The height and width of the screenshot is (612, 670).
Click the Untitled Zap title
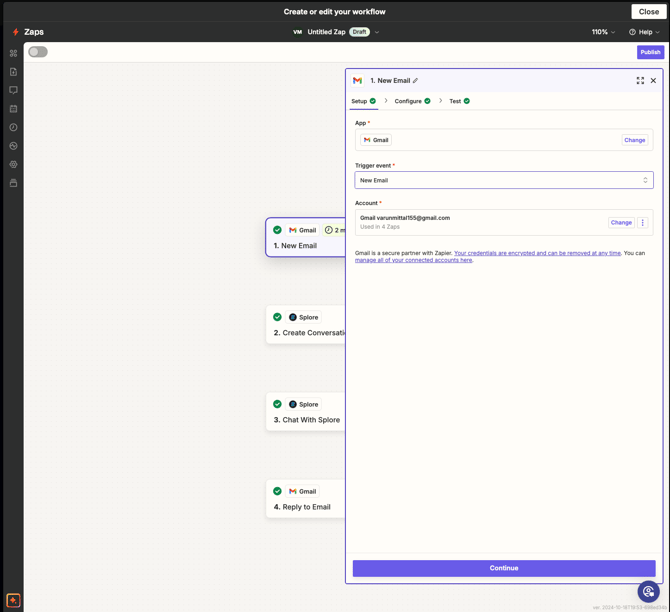(326, 32)
